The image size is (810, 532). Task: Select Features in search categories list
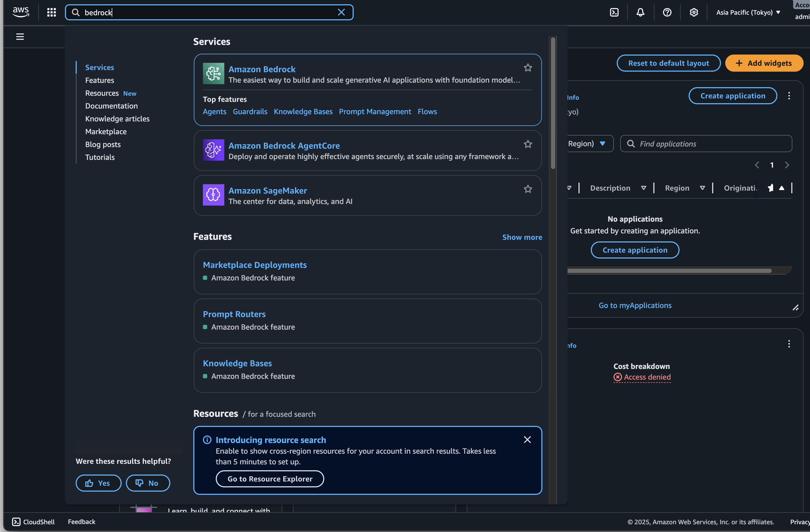click(x=99, y=80)
